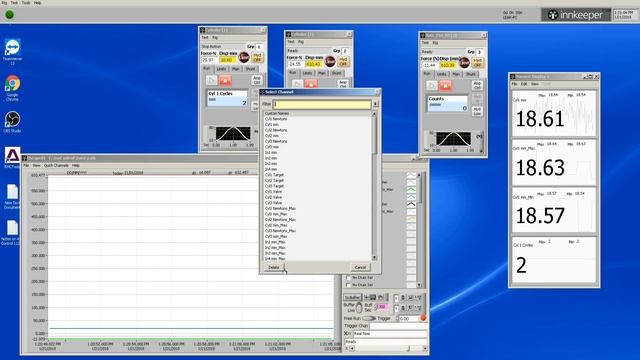Click the 18.61 readout tile
This screenshot has height=360, width=640.
[x=554, y=114]
